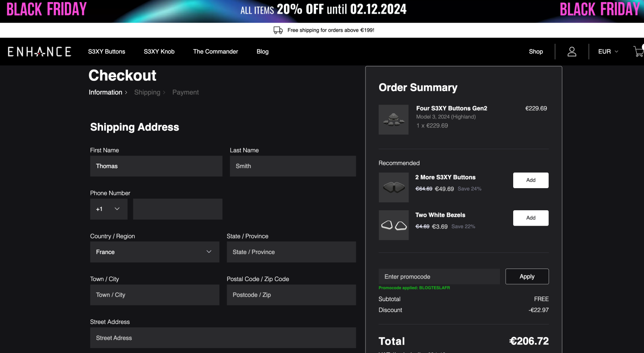Viewport: 644px width, 353px height.
Task: Click the 'Save 24%' label
Action: pos(469,189)
